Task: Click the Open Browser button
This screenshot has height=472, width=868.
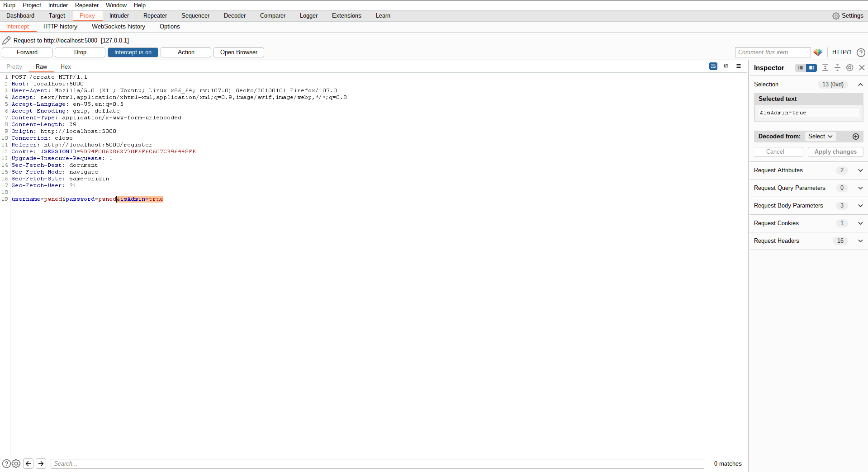Action: [x=239, y=52]
